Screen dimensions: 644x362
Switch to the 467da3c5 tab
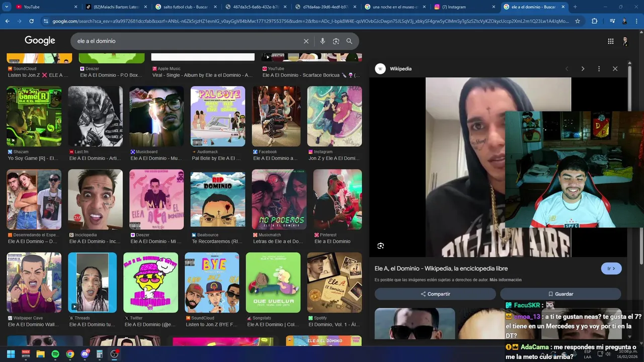tap(255, 7)
